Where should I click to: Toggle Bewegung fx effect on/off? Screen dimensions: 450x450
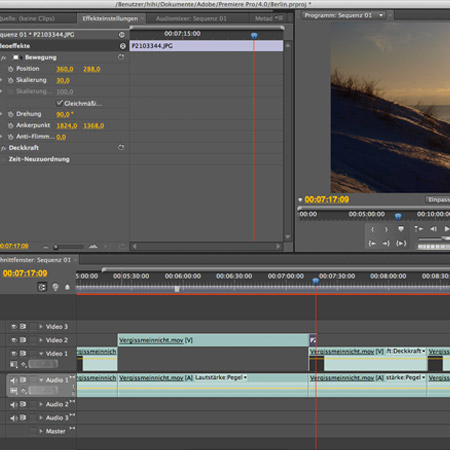click(4, 58)
